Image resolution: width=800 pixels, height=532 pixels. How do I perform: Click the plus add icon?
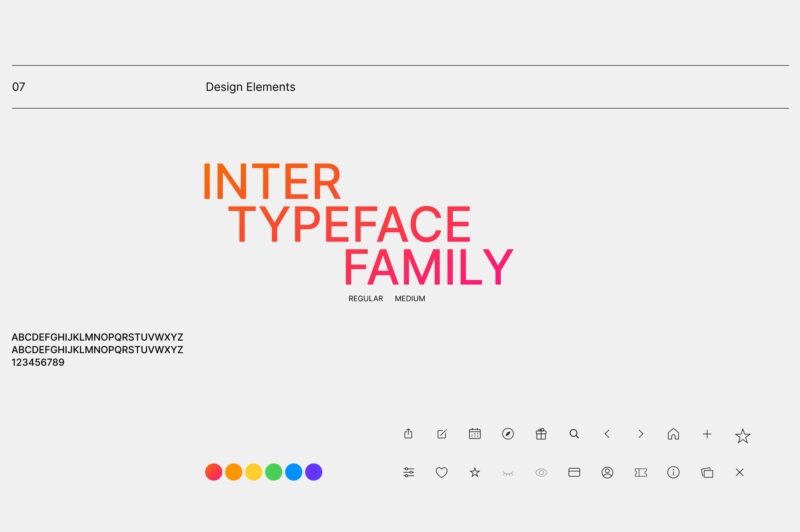pos(707,434)
